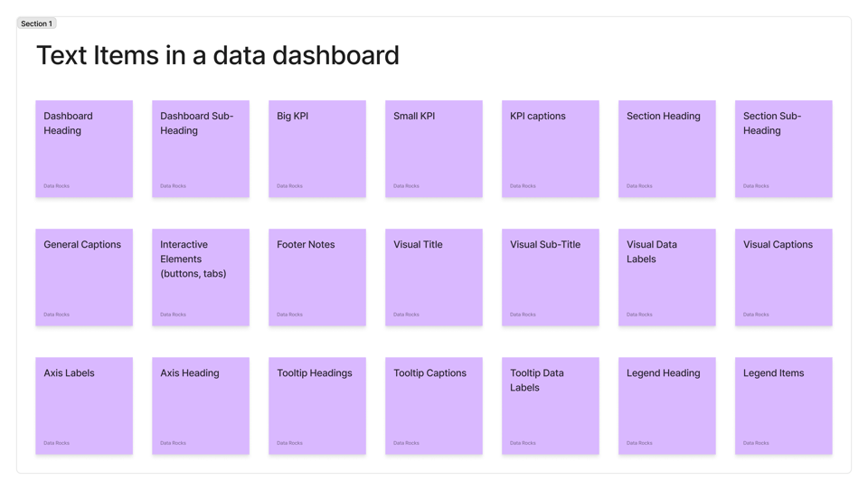Click the Section Heading sticky note
Image resolution: width=868 pixels, height=490 pixels.
[667, 149]
